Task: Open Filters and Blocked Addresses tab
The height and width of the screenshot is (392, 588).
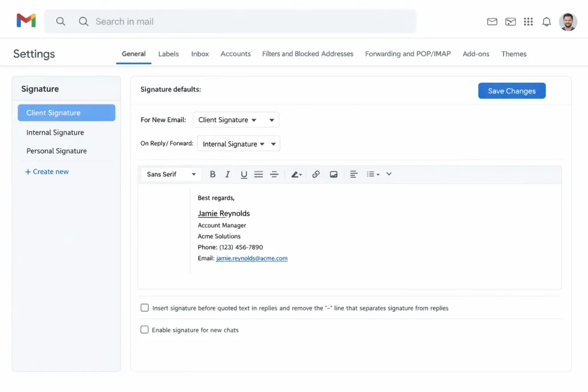Action: (308, 54)
